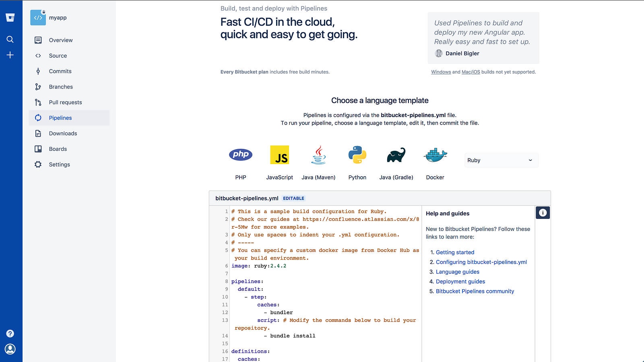Open Bitbucket Pipelines community link
Image resolution: width=644 pixels, height=362 pixels.
(475, 291)
